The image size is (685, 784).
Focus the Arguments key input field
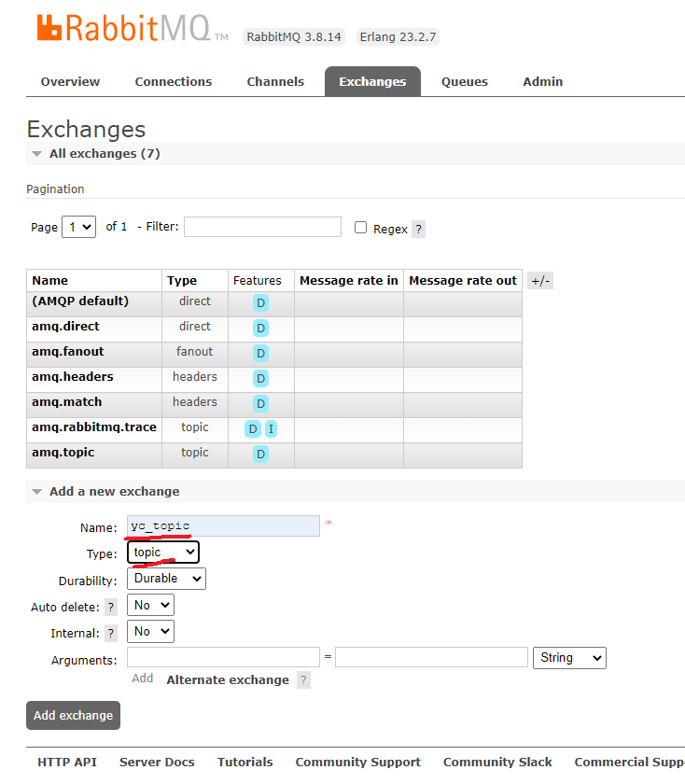coord(223,657)
